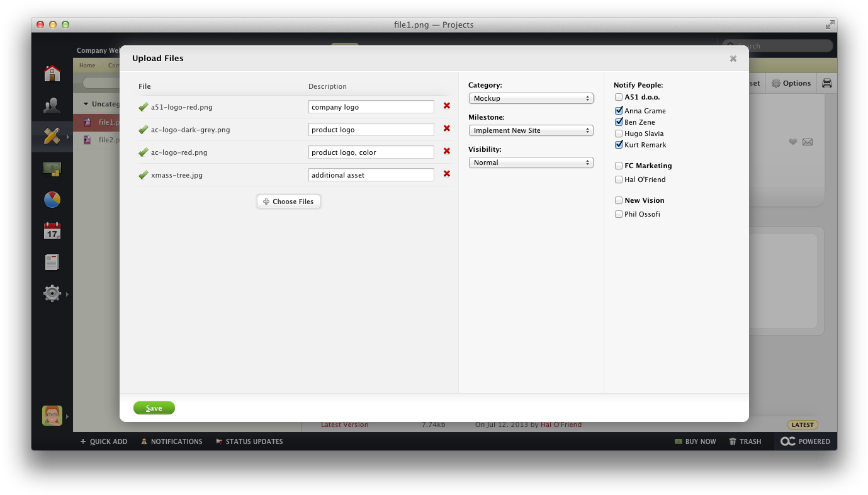Open the People section in the sidebar
This screenshot has height=495, width=868.
tap(52, 105)
